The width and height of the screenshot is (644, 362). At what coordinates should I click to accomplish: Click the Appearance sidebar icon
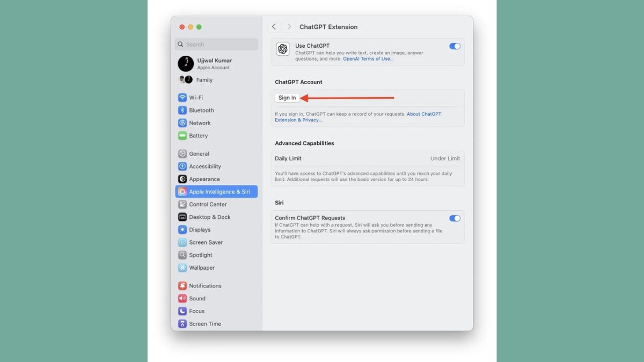182,179
